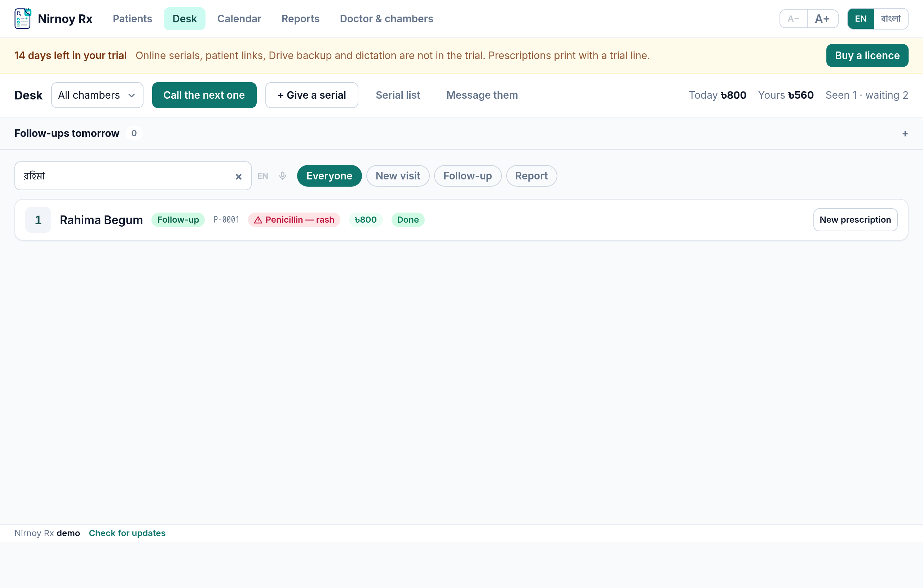Click New prescription for Rahima Begum
This screenshot has height=588, width=923.
(x=855, y=220)
